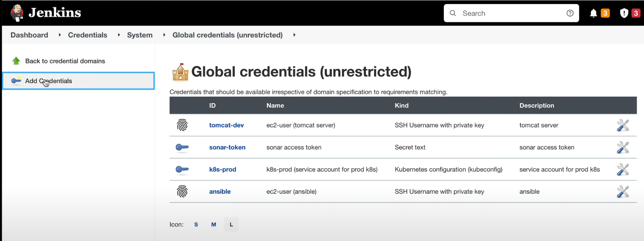Viewport: 644px width, 241px height.
Task: Click ec2-user (tomcat server) name cell
Action: point(301,125)
